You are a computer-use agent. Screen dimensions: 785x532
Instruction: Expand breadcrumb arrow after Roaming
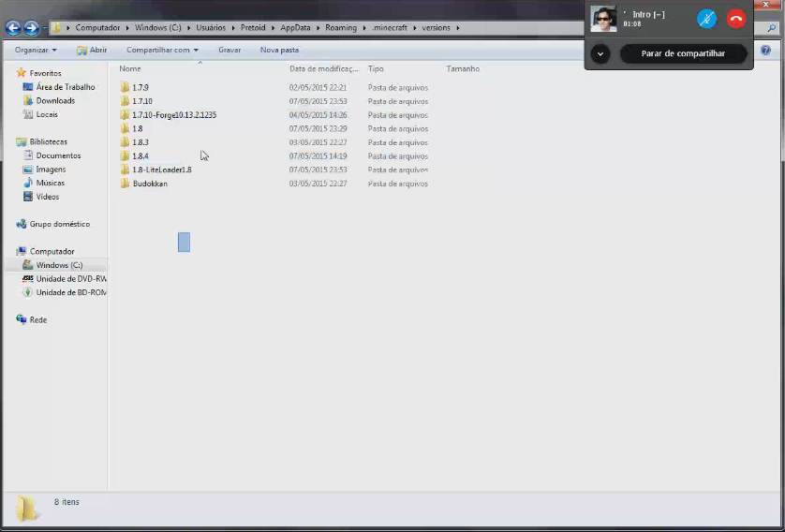coord(364,28)
